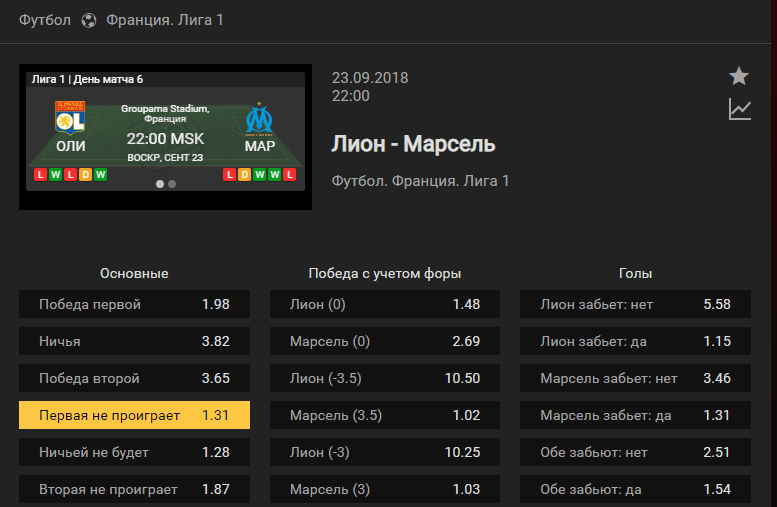Click the Основные market column header
The width and height of the screenshot is (777, 507).
coord(134,273)
